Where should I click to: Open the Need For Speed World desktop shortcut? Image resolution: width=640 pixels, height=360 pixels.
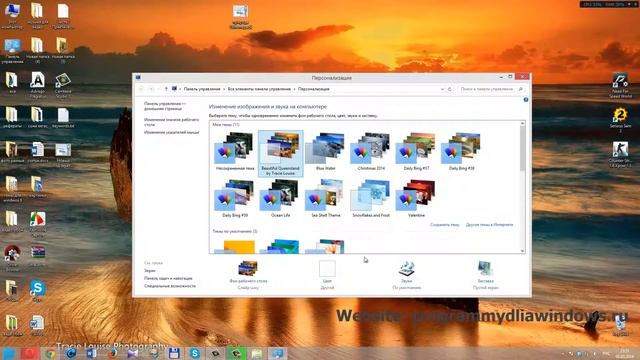click(620, 85)
